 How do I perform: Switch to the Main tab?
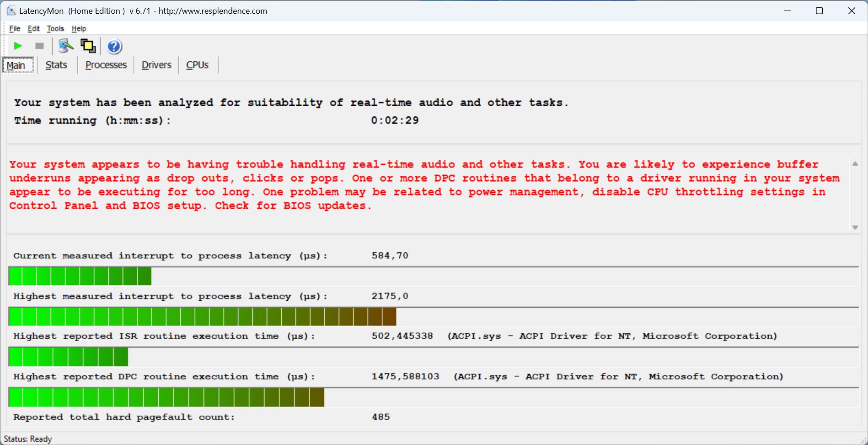click(18, 65)
